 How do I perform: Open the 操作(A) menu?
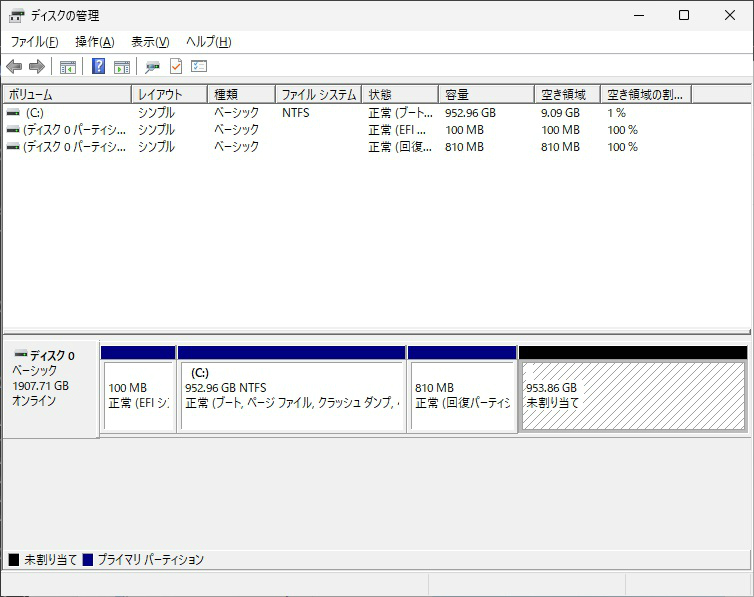pyautogui.click(x=94, y=42)
